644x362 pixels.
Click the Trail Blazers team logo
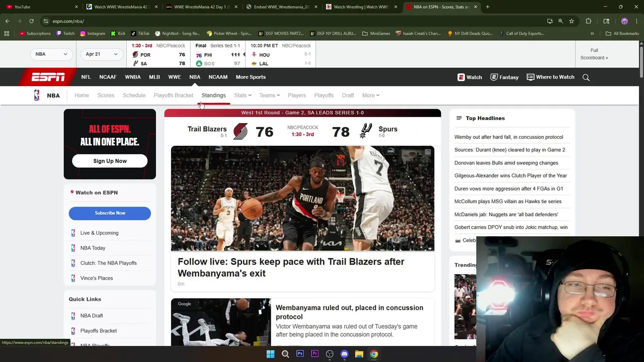(240, 131)
